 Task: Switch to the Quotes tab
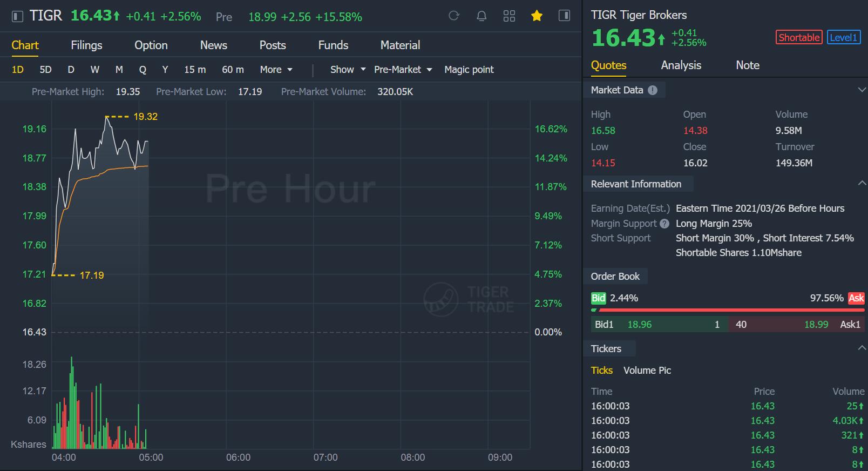tap(608, 65)
